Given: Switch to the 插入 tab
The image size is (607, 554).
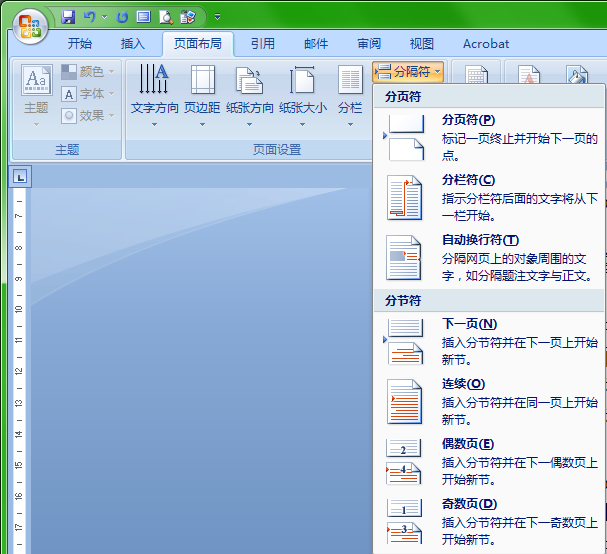Looking at the screenshot, I should [x=133, y=44].
